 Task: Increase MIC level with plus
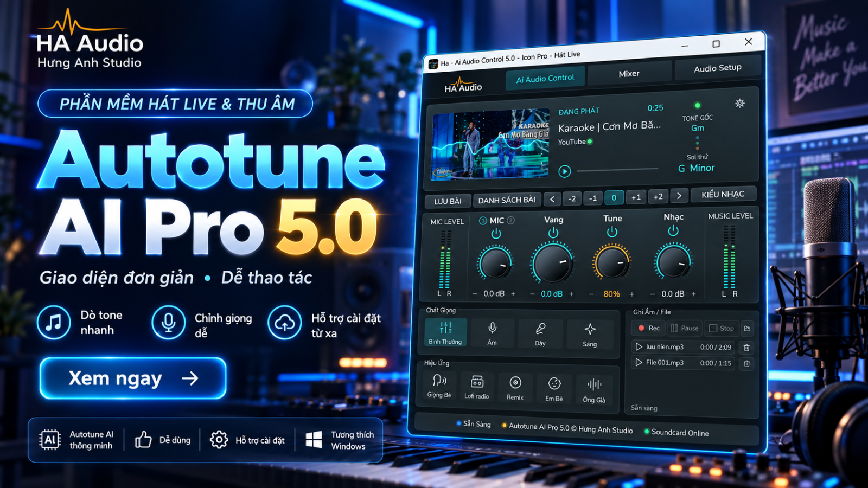click(513, 294)
